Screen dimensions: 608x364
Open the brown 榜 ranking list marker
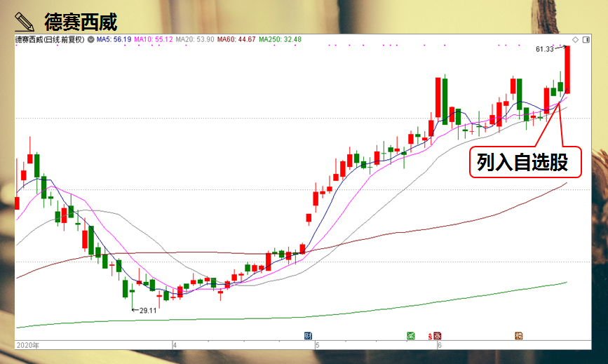519,336
